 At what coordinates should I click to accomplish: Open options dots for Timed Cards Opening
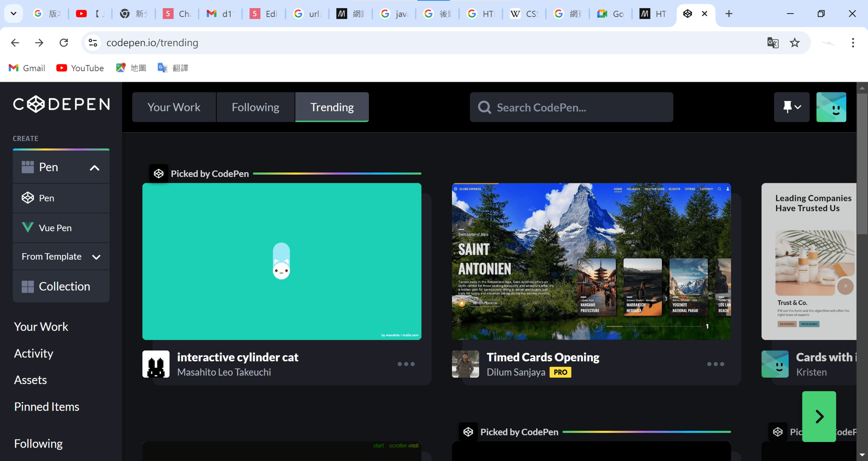coord(716,364)
